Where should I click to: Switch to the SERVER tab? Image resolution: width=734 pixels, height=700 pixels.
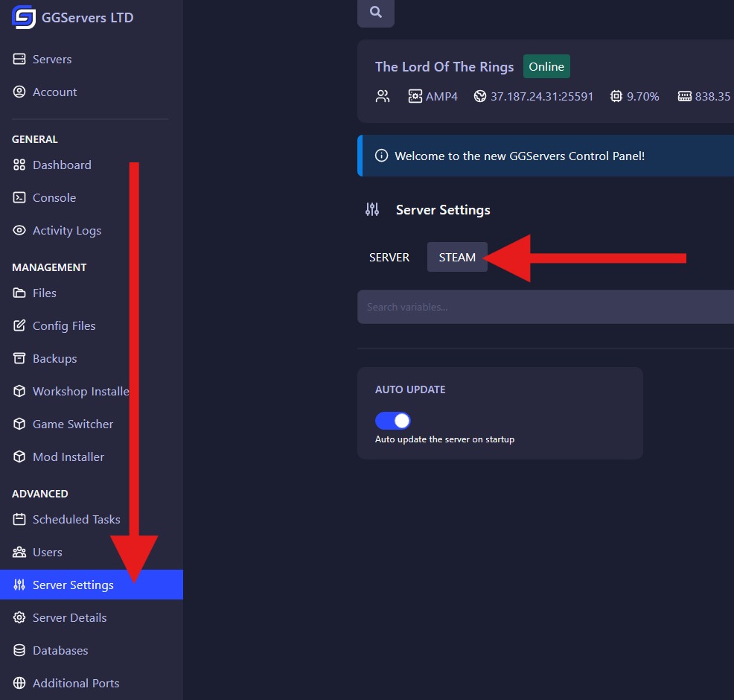[x=389, y=258]
